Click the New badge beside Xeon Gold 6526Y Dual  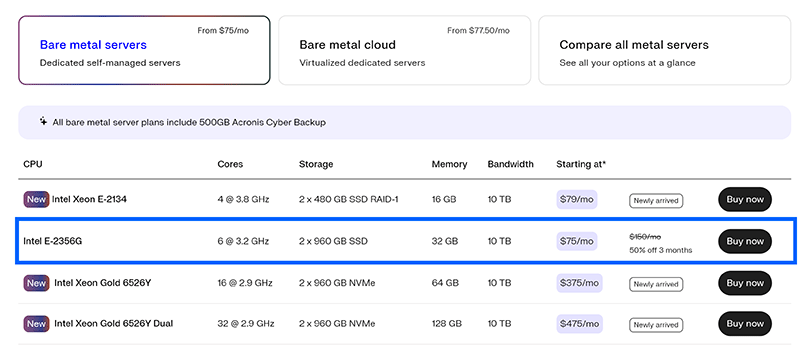[36, 324]
